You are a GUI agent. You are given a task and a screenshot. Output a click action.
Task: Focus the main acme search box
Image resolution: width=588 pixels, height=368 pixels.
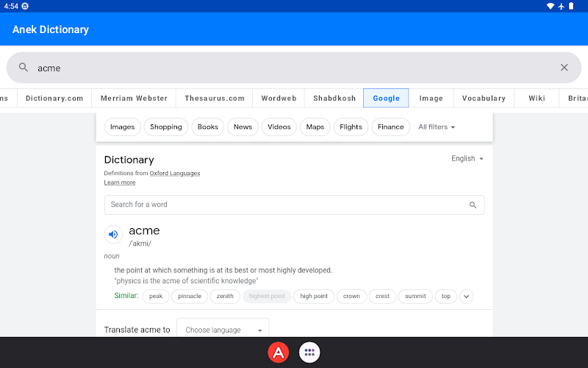pyautogui.click(x=293, y=68)
